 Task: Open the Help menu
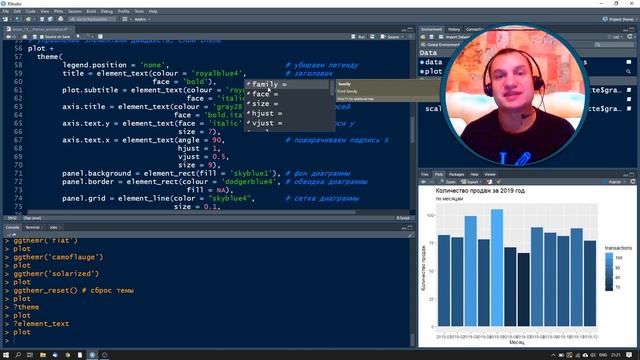pyautogui.click(x=153, y=11)
